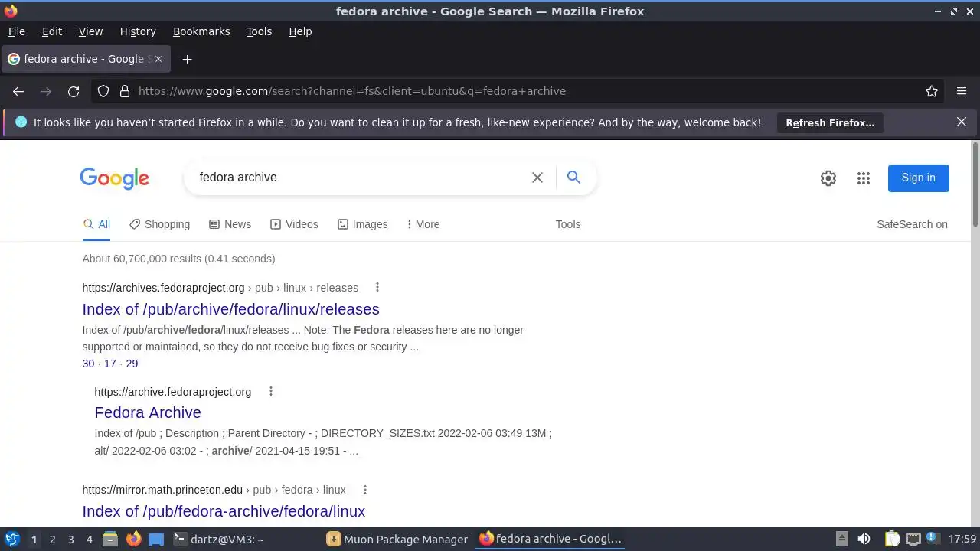
Task: Open sitelink 29 under first result
Action: [x=132, y=364]
